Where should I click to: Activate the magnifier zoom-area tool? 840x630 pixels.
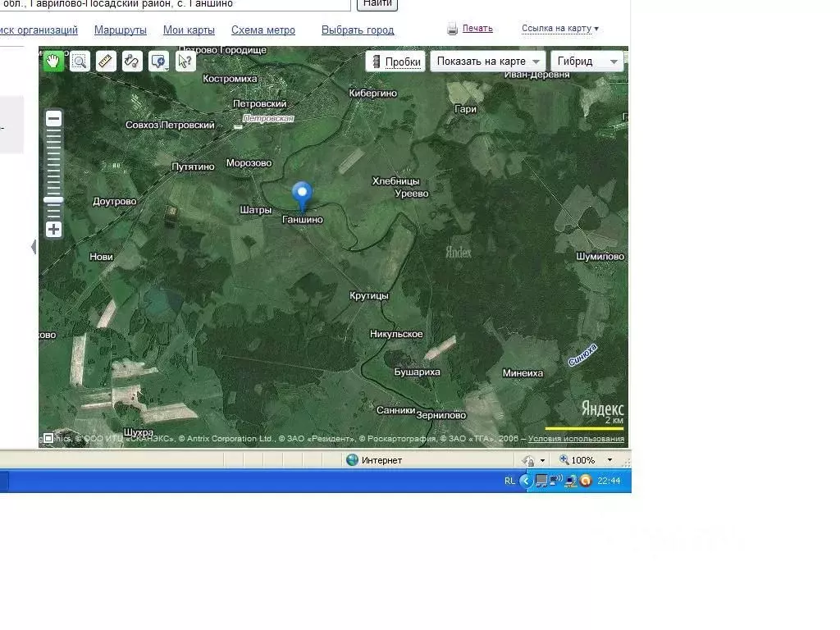pyautogui.click(x=80, y=61)
